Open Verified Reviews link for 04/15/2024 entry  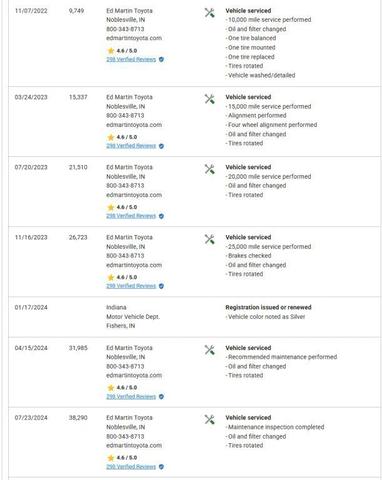pyautogui.click(x=131, y=397)
